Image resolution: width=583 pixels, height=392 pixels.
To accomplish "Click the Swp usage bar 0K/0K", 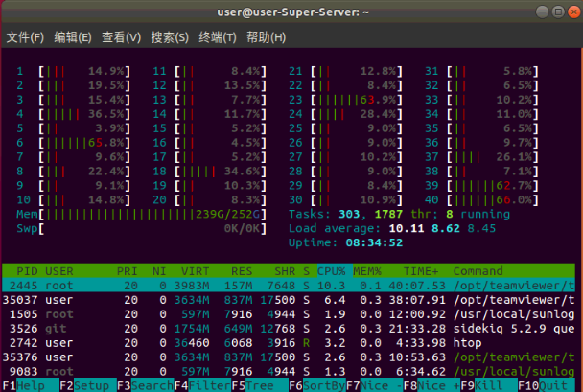I will tap(141, 228).
